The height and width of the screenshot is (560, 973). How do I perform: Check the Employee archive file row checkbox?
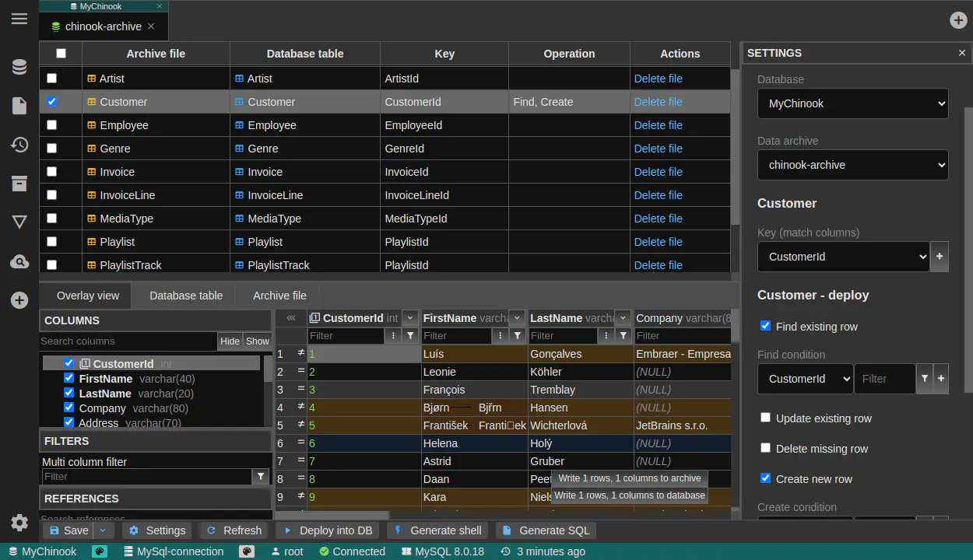coord(52,125)
